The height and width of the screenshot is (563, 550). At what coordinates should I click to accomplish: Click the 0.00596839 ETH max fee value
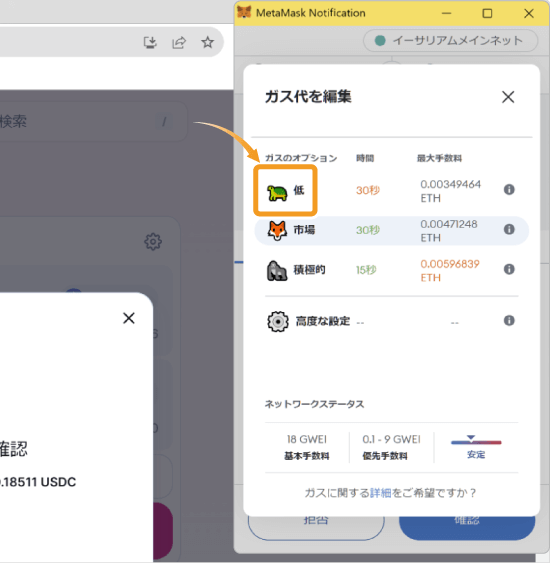pos(450,271)
